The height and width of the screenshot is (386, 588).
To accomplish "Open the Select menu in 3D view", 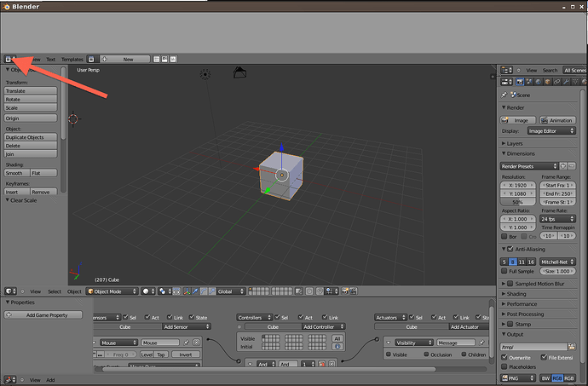I will (x=55, y=291).
